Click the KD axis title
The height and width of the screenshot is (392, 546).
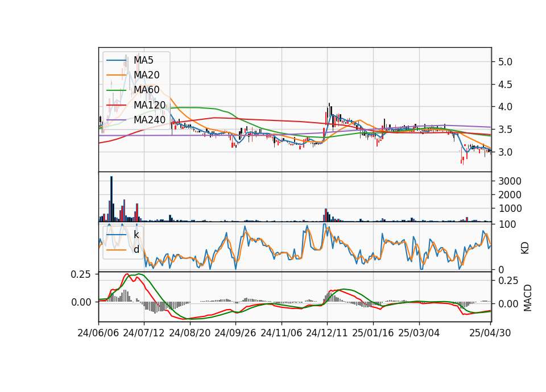tap(525, 248)
